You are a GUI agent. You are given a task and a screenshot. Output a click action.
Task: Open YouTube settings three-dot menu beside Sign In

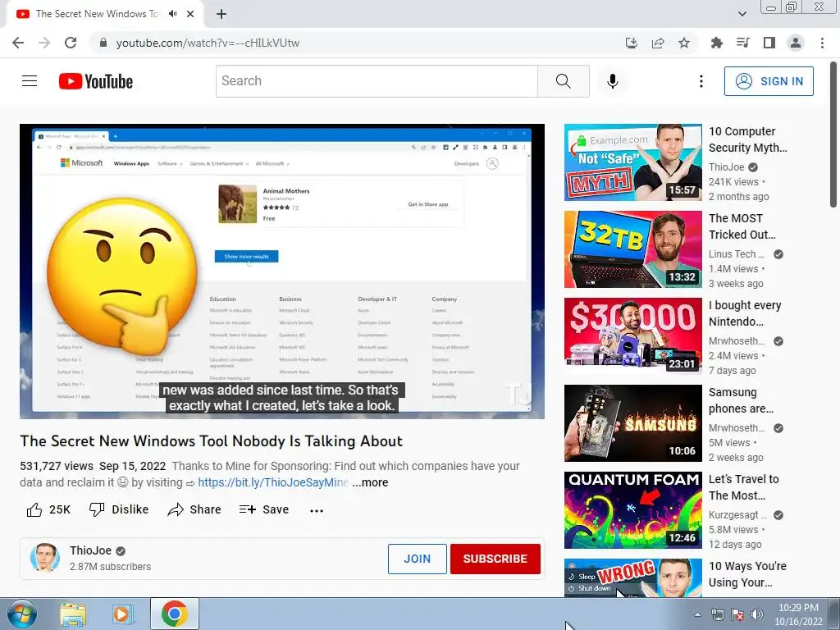[701, 81]
